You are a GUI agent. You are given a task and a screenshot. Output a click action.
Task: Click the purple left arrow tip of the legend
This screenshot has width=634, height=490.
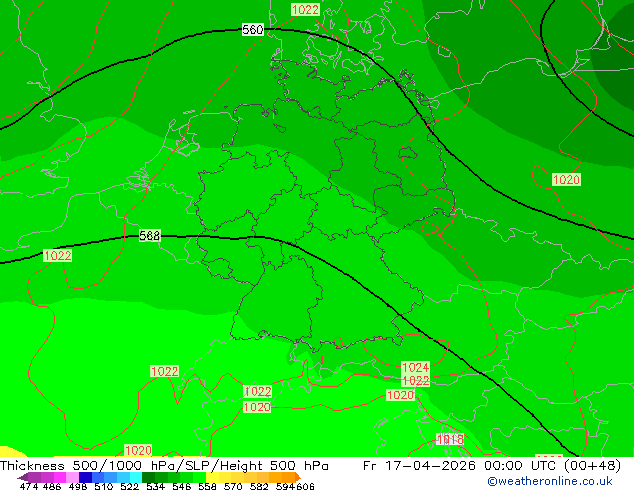[x=21, y=477]
